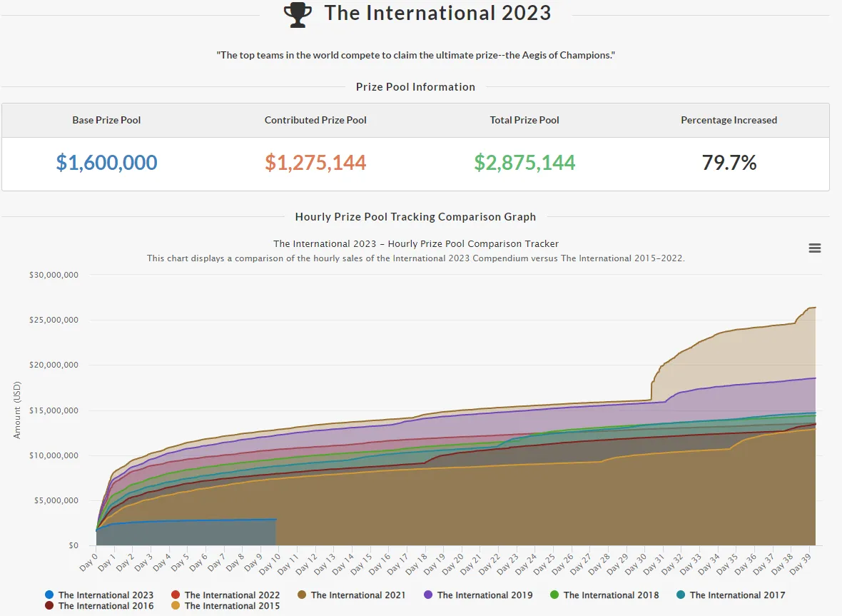Click the Day 0 x-axis label
The width and height of the screenshot is (842, 616).
point(89,563)
